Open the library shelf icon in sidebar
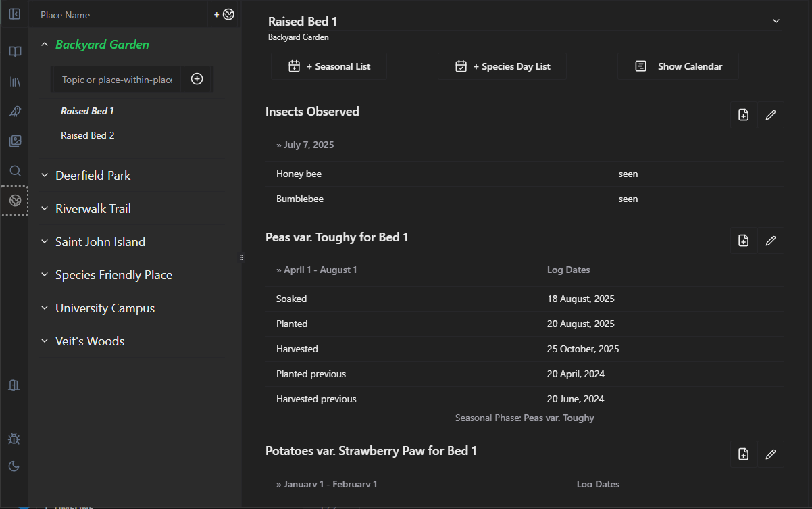Image resolution: width=812 pixels, height=509 pixels. tap(14, 82)
